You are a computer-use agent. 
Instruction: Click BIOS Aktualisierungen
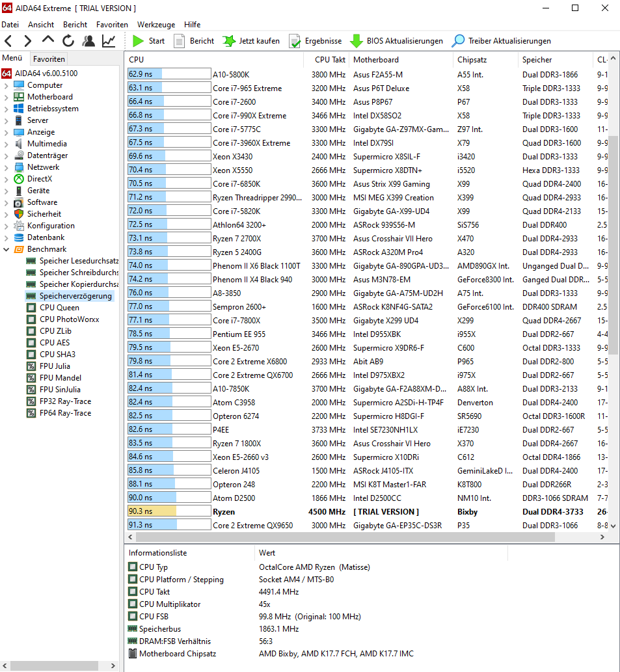tap(397, 41)
